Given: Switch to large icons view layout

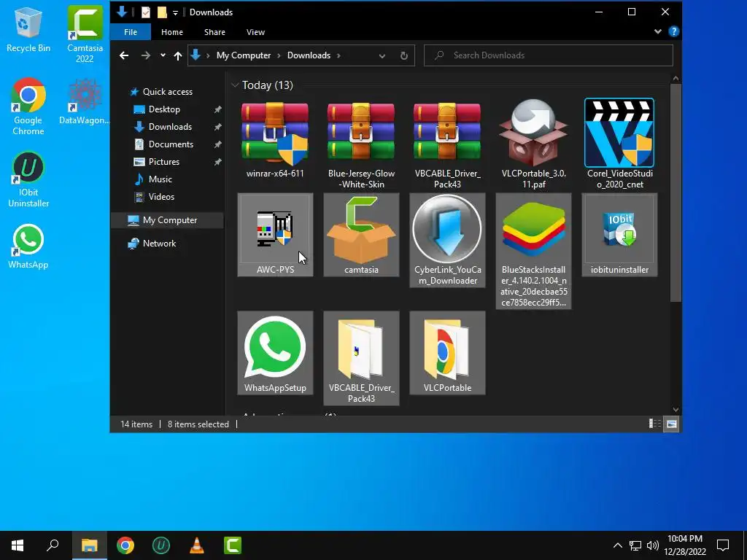Looking at the screenshot, I should click(672, 424).
